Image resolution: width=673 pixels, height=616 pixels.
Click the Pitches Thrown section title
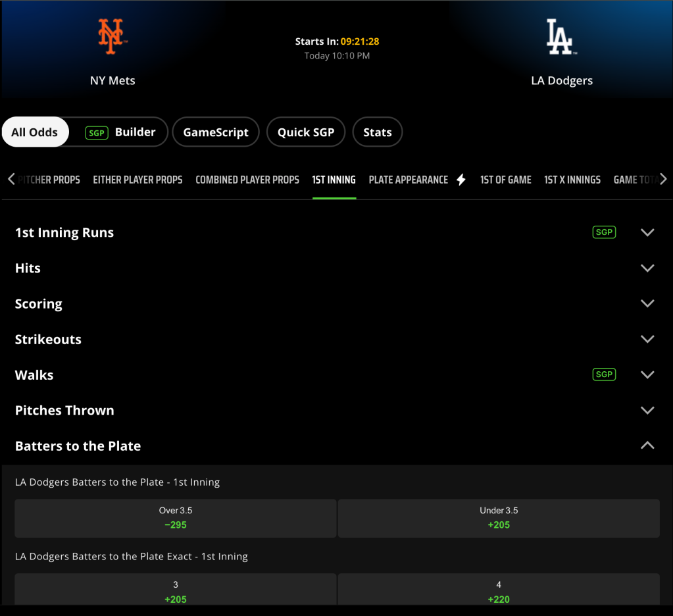click(x=65, y=411)
